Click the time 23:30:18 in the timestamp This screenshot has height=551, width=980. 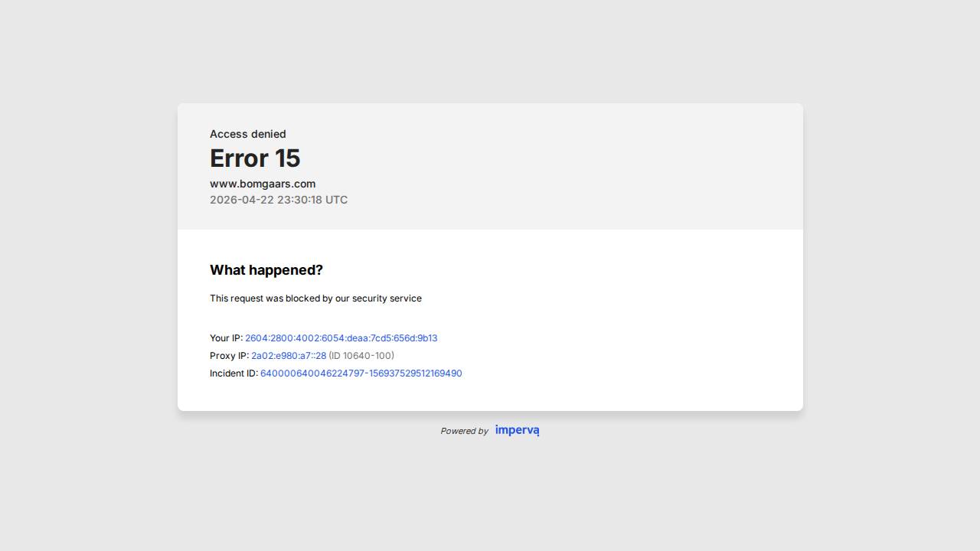[299, 200]
